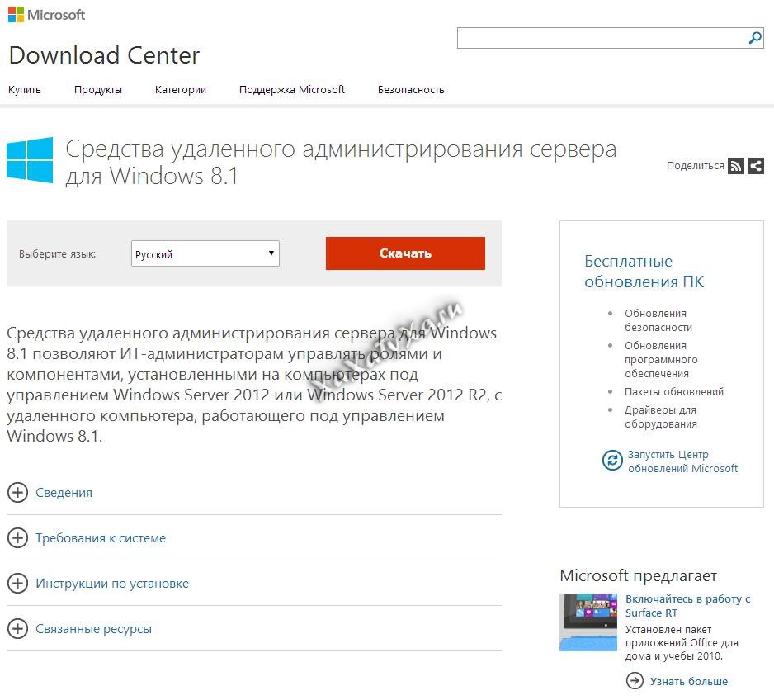Open the Связанные ресурсы link
The image size is (774, 700).
[94, 629]
